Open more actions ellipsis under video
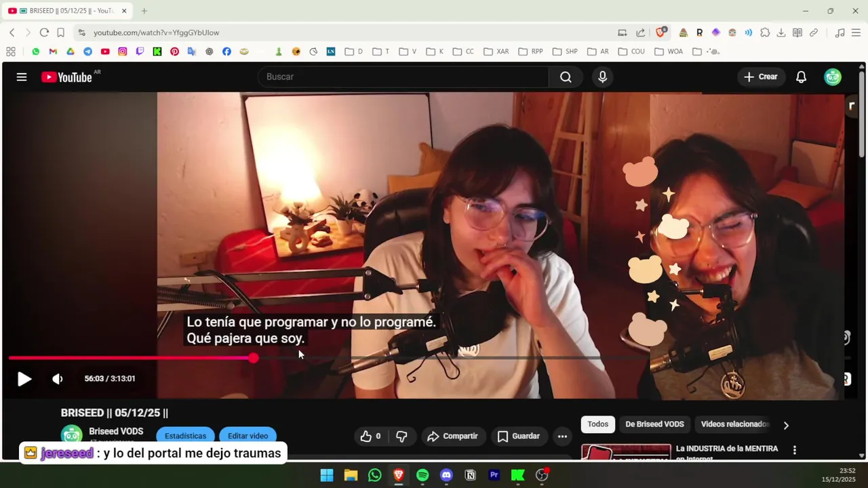The image size is (868, 488). point(562,436)
